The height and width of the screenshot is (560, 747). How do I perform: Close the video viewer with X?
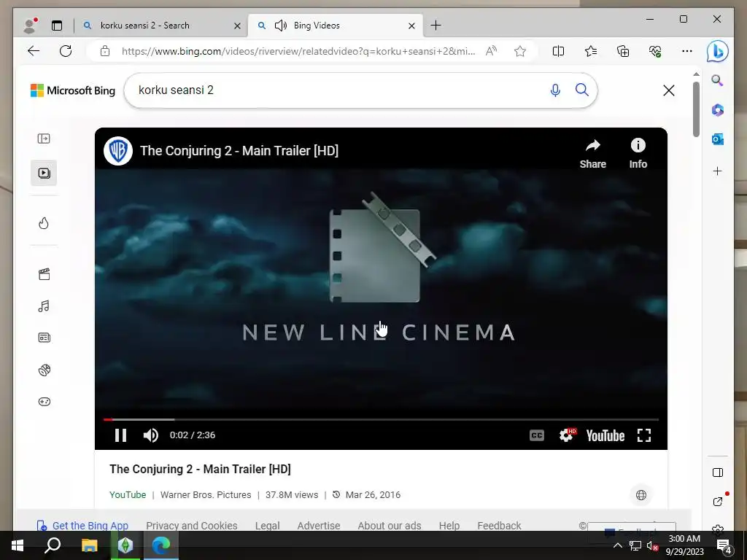pyautogui.click(x=669, y=90)
